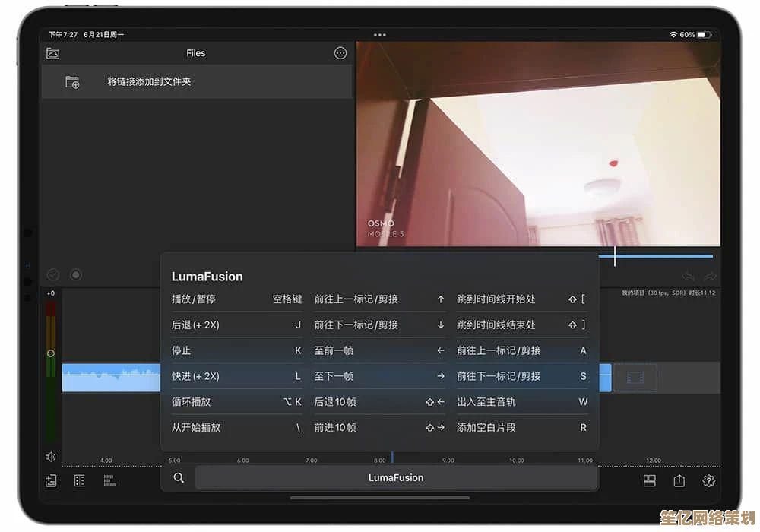
Task: Select '循环播放' shortcut row
Action: [236, 402]
